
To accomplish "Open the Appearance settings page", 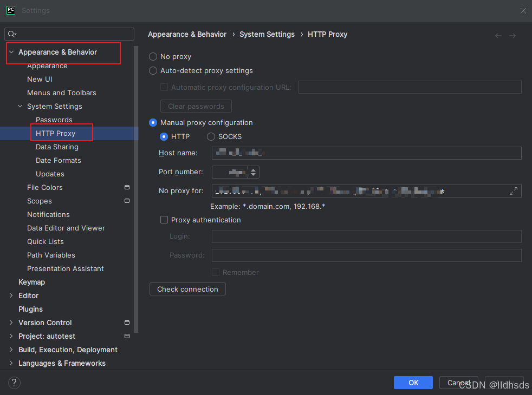I will pos(47,66).
